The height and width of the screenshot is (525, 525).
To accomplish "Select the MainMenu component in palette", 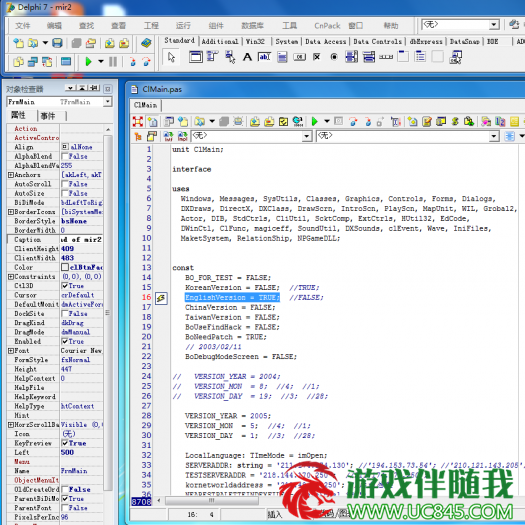I will (212, 56).
